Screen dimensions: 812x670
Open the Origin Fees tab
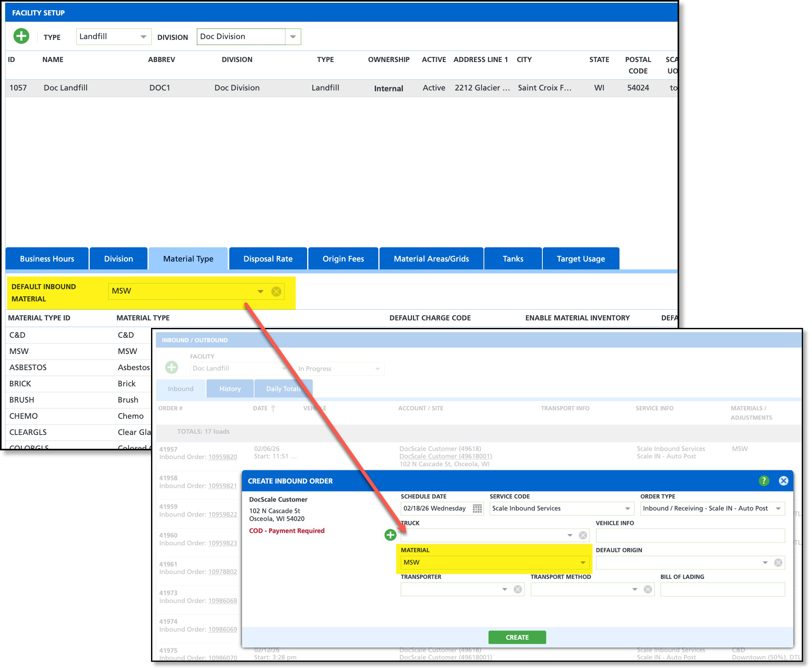[x=343, y=259]
